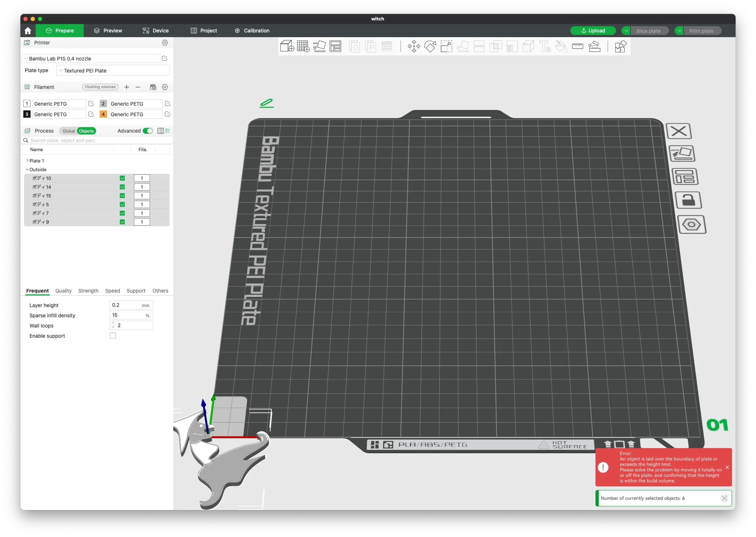Click the Add model cube icon
756x537 pixels.
(287, 46)
